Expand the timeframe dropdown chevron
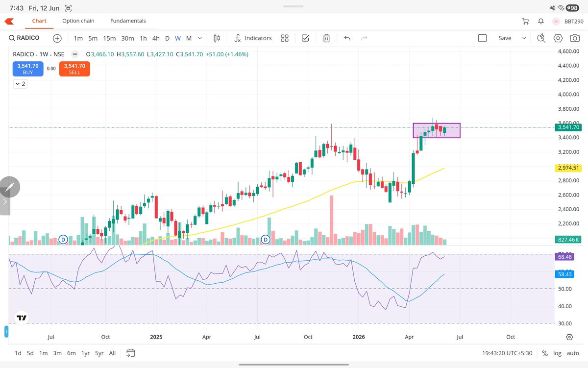Image resolution: width=588 pixels, height=368 pixels. (x=200, y=38)
